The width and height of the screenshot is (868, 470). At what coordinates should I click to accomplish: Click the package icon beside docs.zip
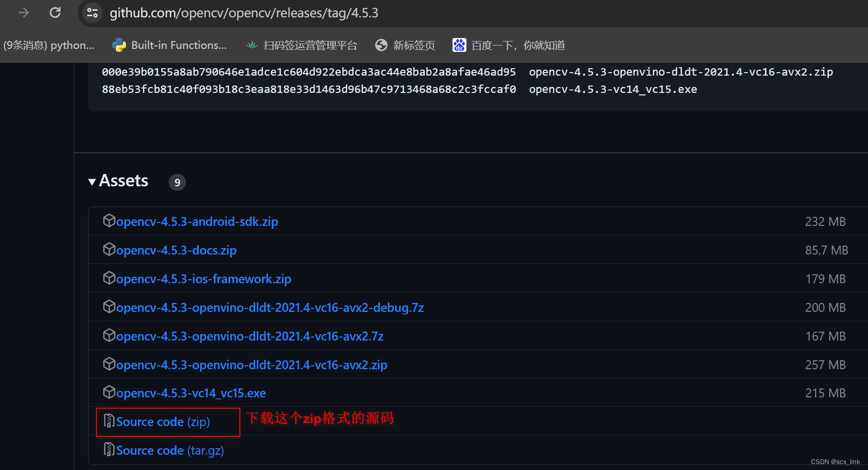coord(109,249)
